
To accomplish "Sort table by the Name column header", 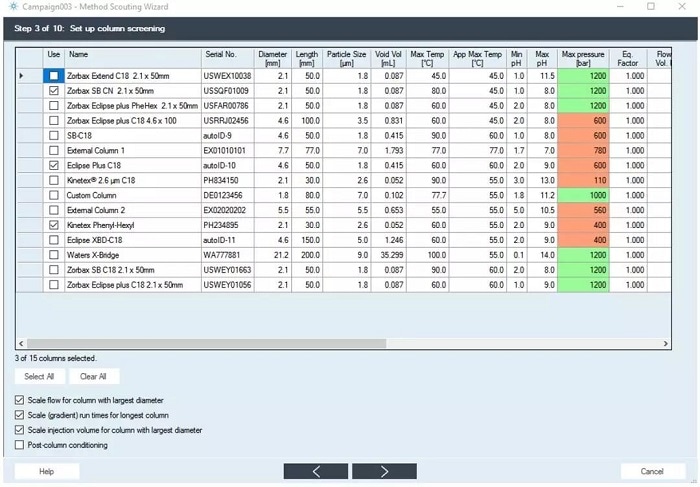I will point(132,57).
